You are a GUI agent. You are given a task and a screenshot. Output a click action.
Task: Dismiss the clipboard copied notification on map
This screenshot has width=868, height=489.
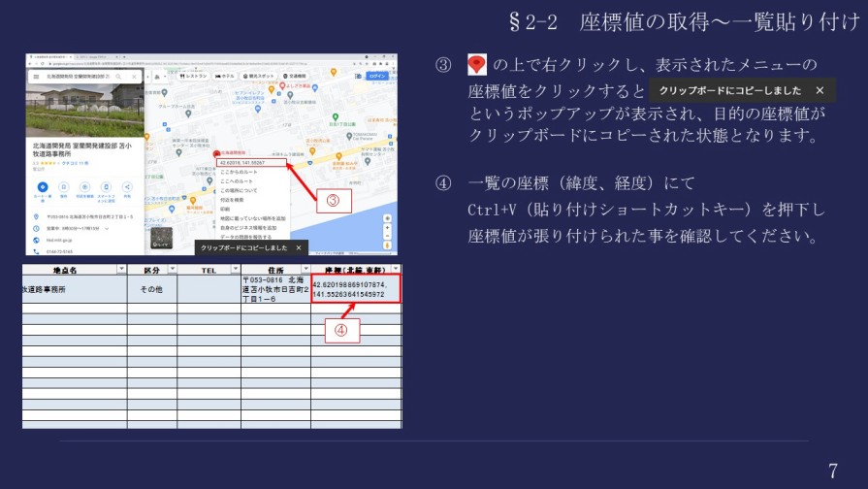pos(299,248)
